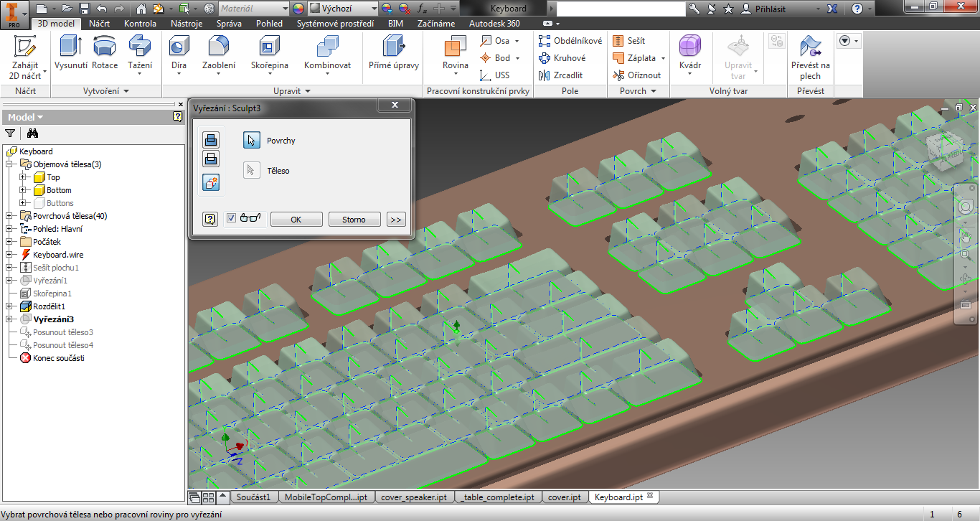980x521 pixels.
Task: Click the Díra hole tool icon
Action: 179,47
